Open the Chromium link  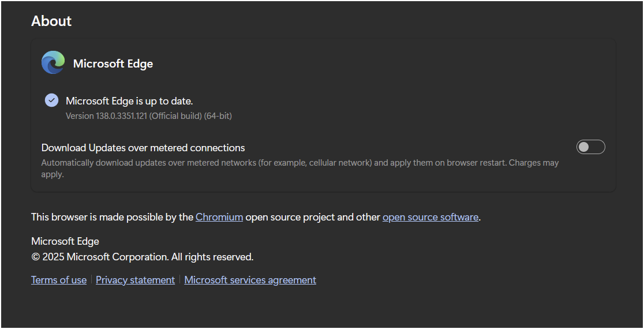click(x=219, y=217)
